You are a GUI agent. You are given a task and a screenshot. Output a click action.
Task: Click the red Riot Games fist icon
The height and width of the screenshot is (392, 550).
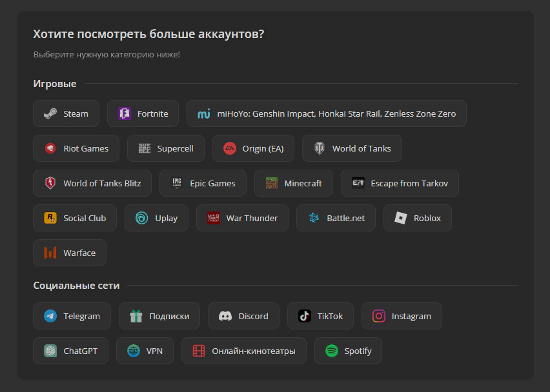[x=50, y=148]
